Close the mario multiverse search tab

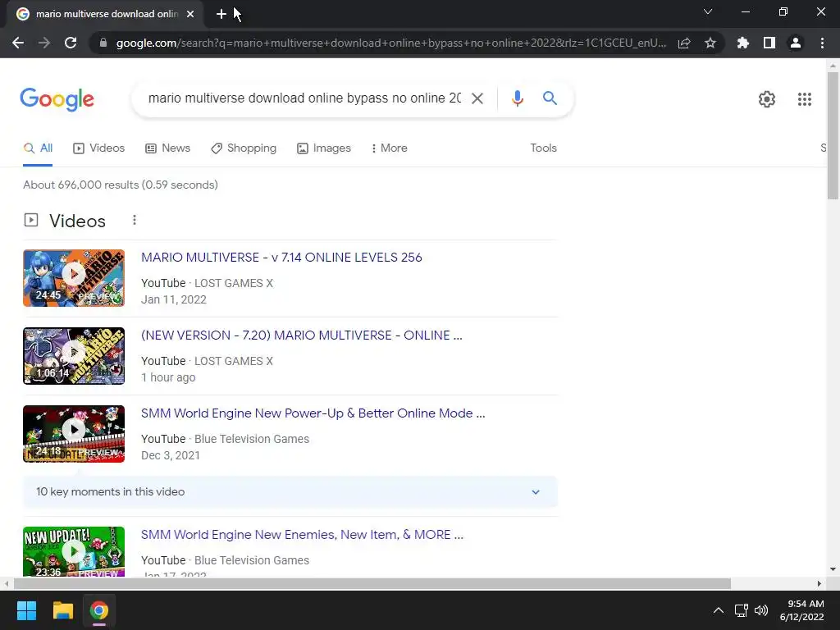(x=190, y=14)
